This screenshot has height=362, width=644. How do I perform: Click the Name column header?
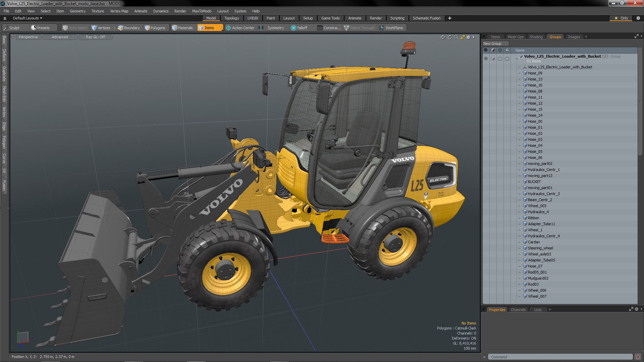click(x=520, y=50)
